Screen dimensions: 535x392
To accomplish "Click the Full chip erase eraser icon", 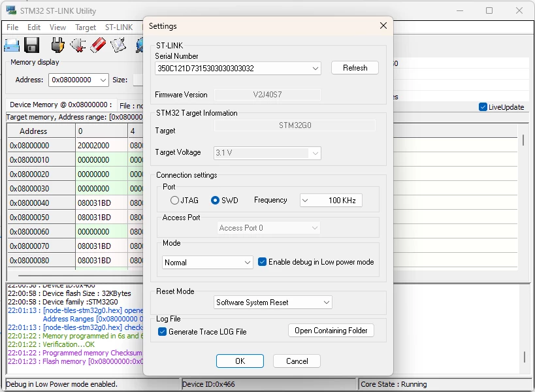I will [98, 45].
